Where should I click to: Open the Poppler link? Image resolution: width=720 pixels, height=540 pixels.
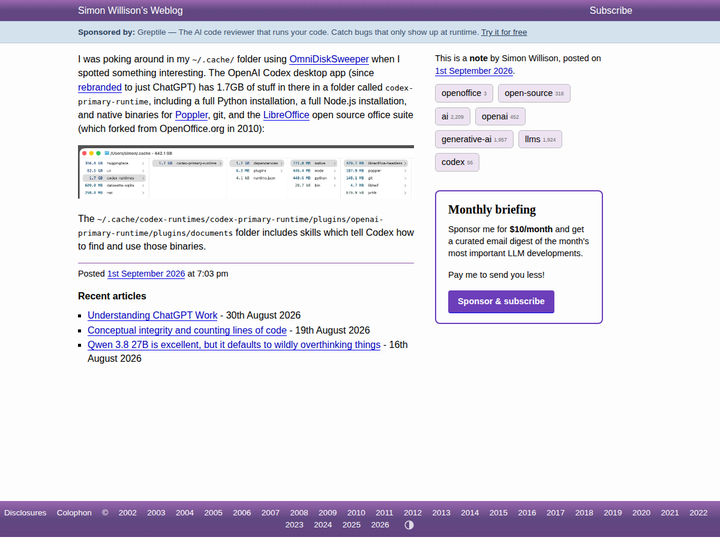click(x=191, y=115)
